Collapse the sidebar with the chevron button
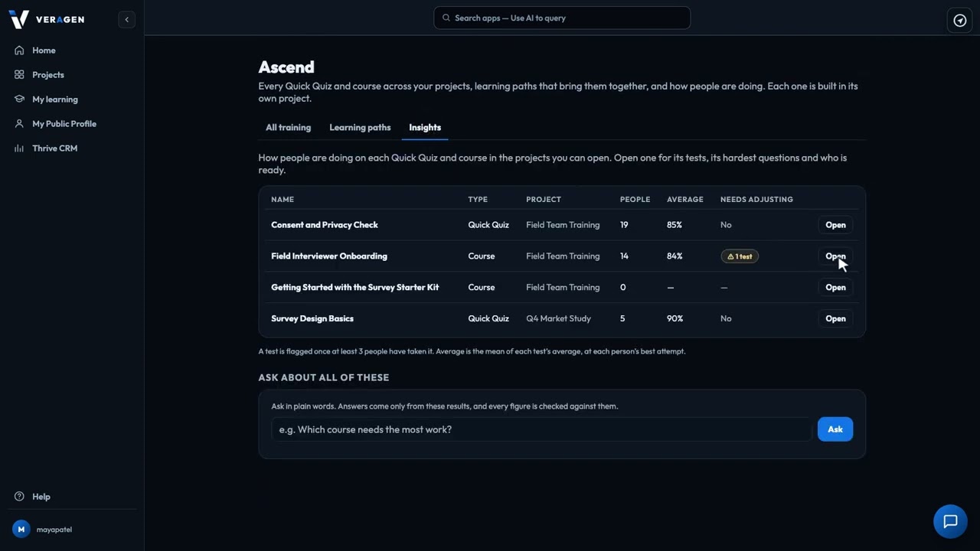 coord(127,19)
